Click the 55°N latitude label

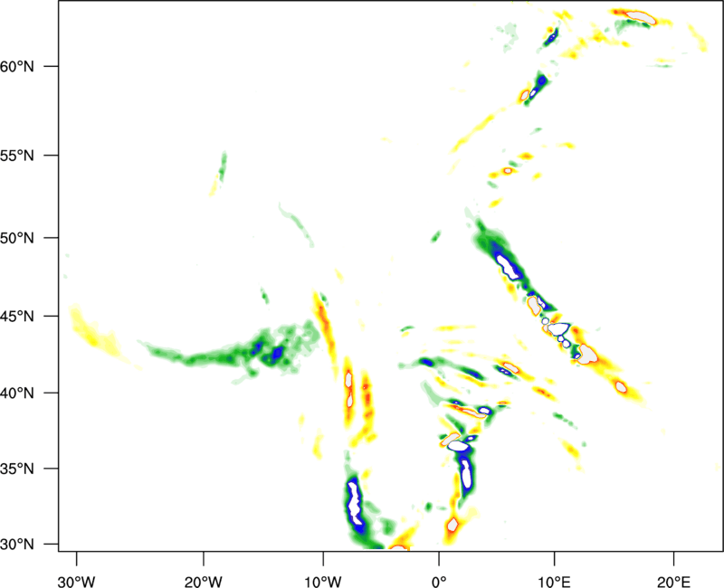(x=17, y=156)
